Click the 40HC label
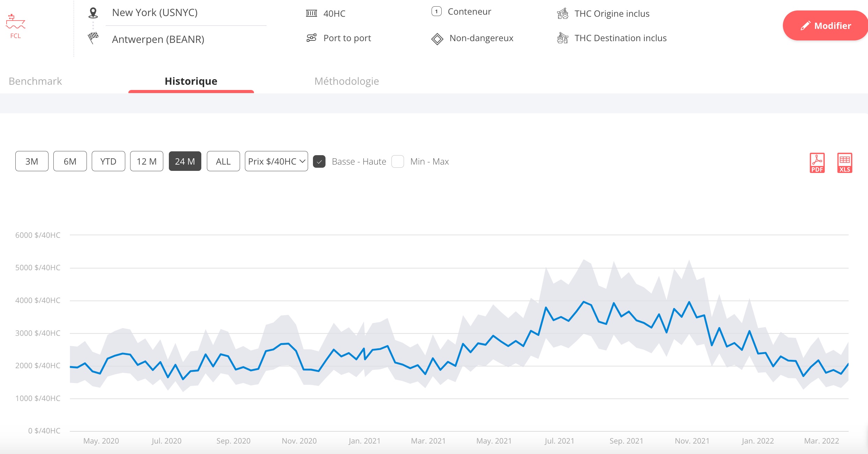This screenshot has height=454, width=868. tap(334, 14)
